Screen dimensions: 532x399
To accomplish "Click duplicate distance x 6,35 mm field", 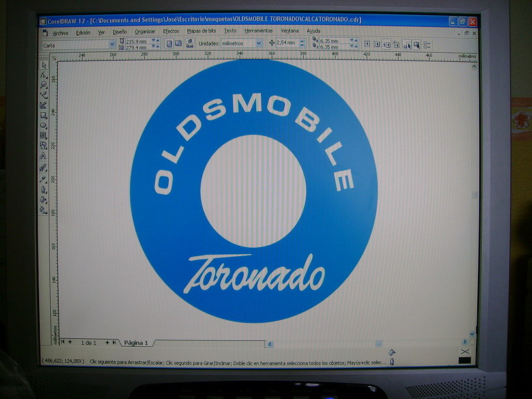I will (x=334, y=40).
